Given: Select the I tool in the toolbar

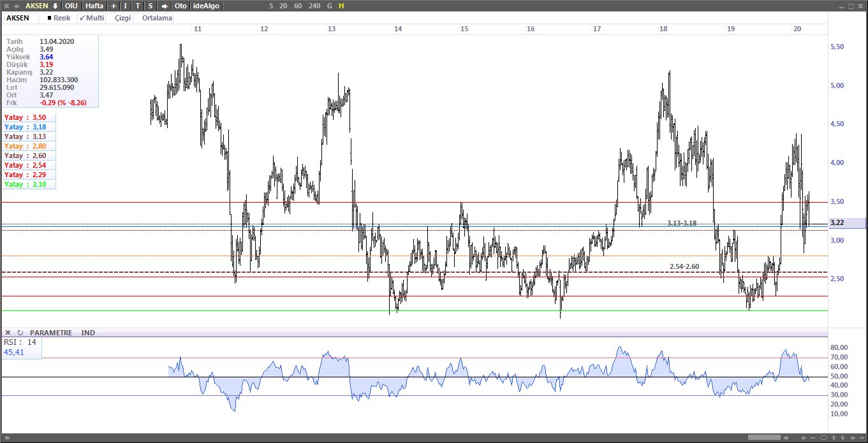Looking at the screenshot, I should [125, 6].
